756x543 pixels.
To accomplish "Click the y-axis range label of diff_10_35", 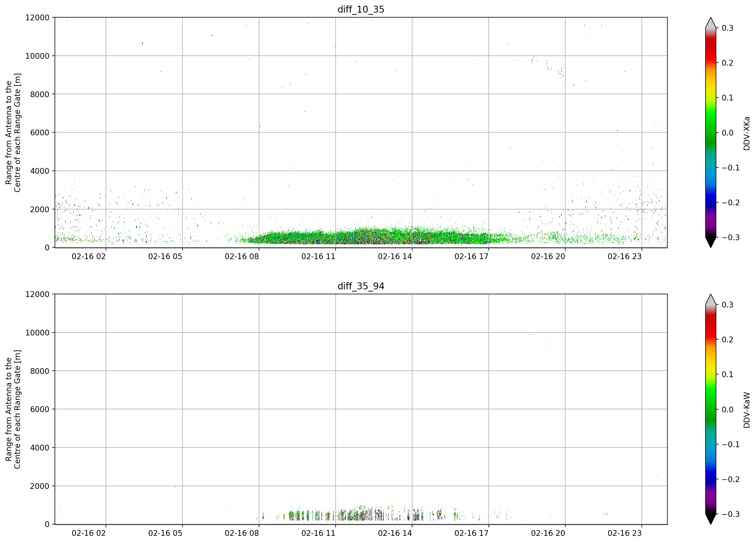I will (x=13, y=132).
